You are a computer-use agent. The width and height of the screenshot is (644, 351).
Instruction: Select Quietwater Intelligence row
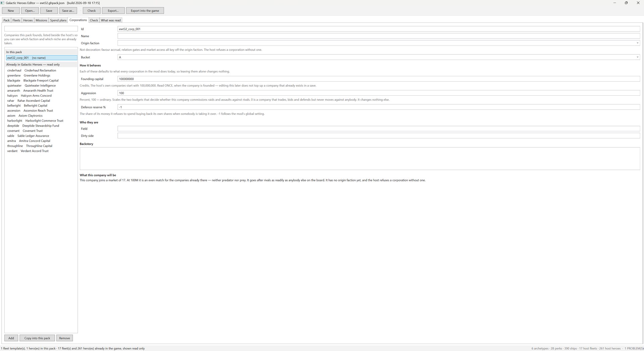click(41, 86)
